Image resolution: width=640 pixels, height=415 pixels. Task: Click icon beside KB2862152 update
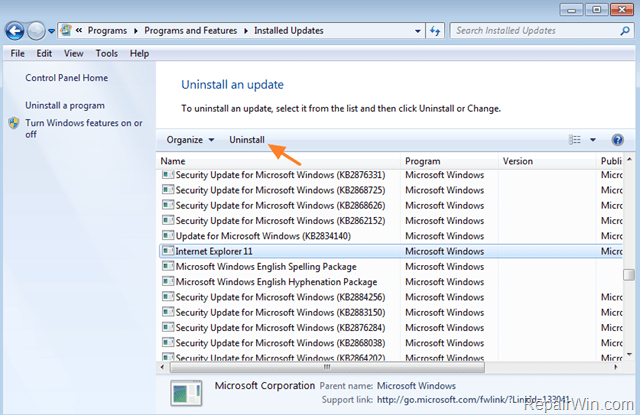coord(168,220)
